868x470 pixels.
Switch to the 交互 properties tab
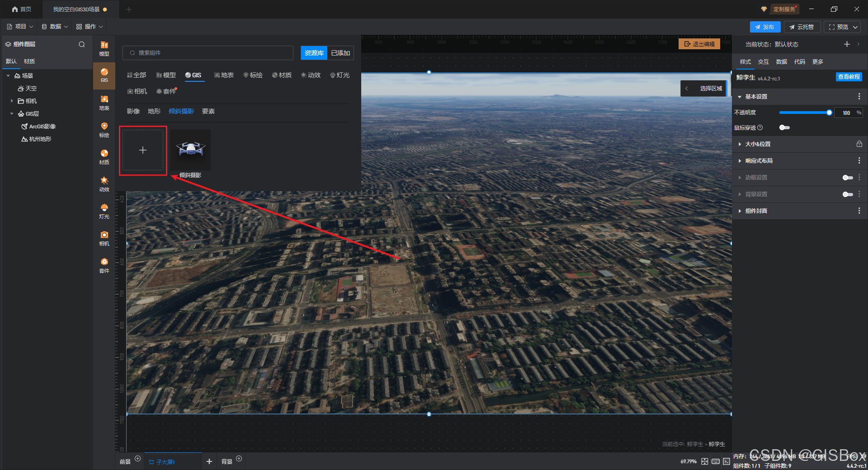(x=764, y=61)
